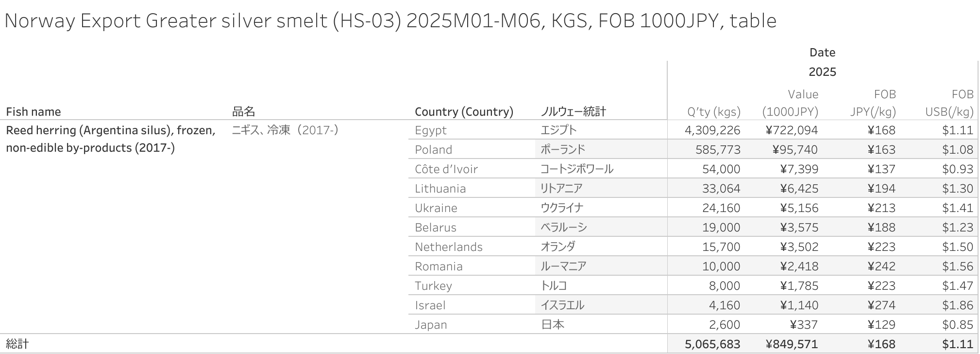Click the Country (Country) column header
Viewport: 980px width, 354px height.
click(464, 112)
